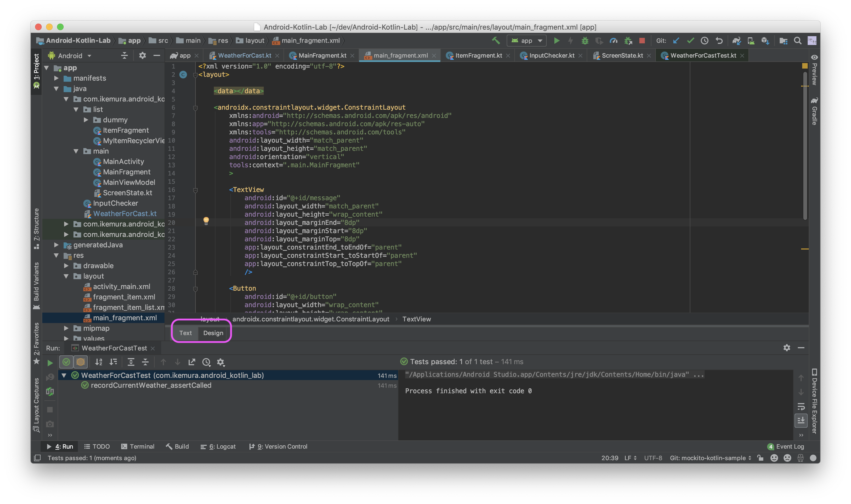Start debugging app with the bug icon
The image size is (851, 504).
click(x=585, y=41)
